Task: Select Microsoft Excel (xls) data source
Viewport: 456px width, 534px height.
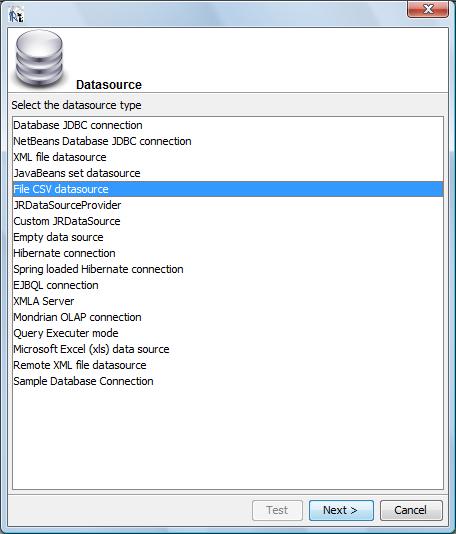Action: [228, 349]
